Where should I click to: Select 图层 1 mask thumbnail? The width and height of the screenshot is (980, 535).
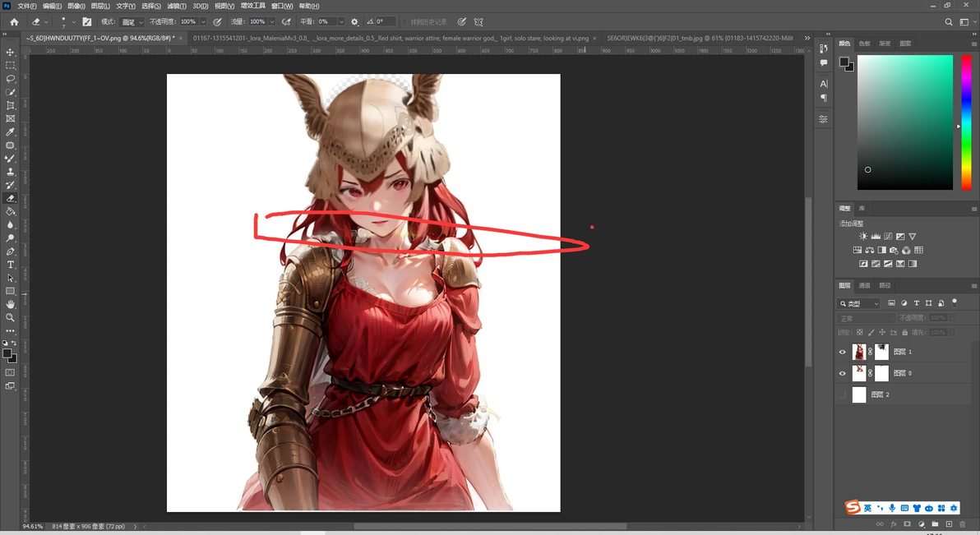[x=881, y=352]
